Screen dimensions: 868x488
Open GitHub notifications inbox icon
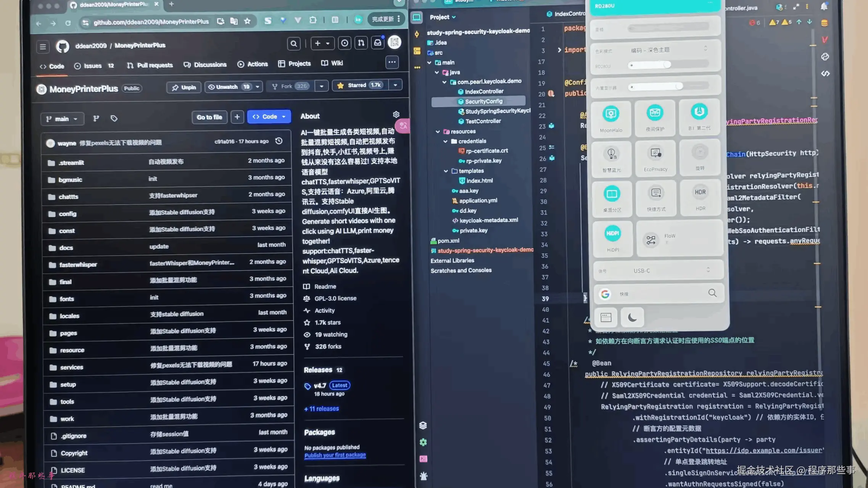pyautogui.click(x=377, y=43)
